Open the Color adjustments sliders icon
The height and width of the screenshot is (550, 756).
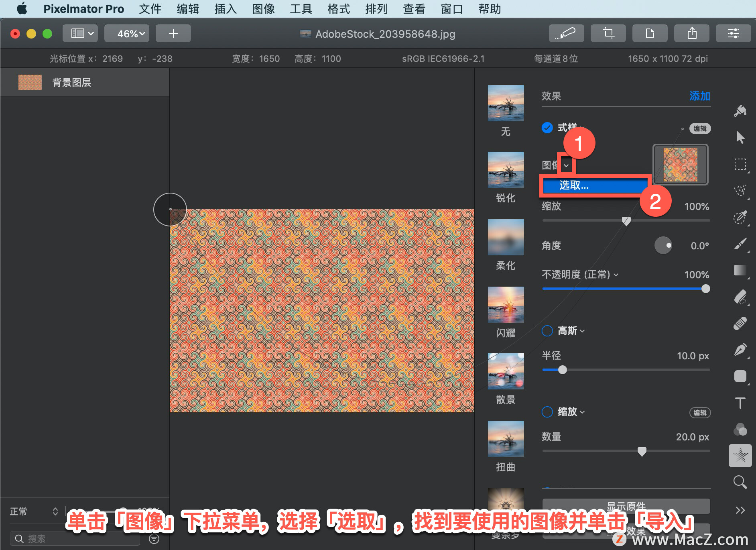733,33
